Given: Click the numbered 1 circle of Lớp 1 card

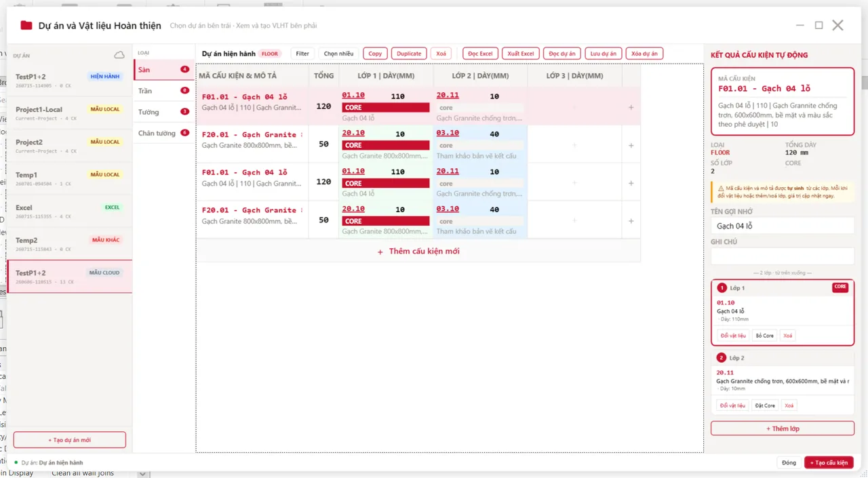Looking at the screenshot, I should (x=722, y=288).
